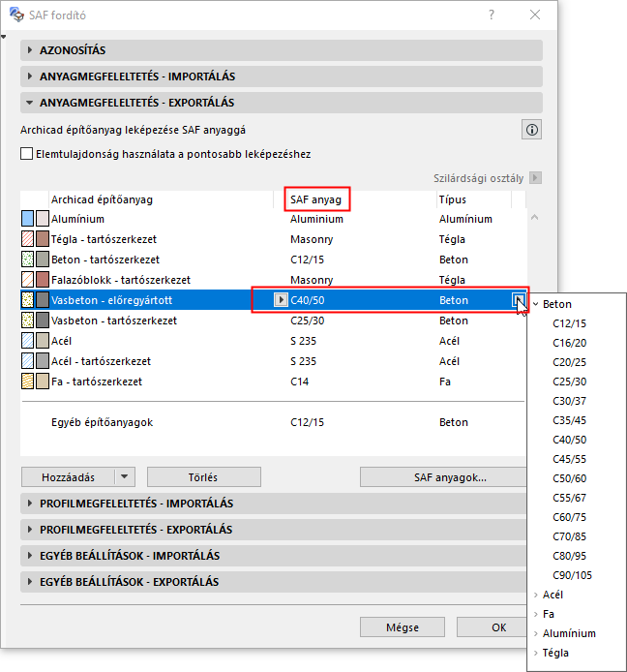Viewport: 627px width, 672px height.
Task: Choose C30/37 from the popup list
Action: 569,401
